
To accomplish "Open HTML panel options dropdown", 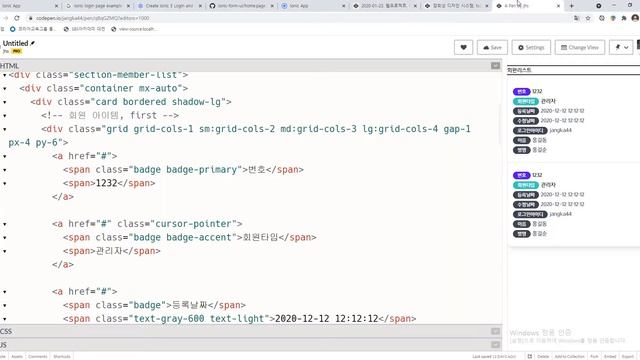I will 495,66.
